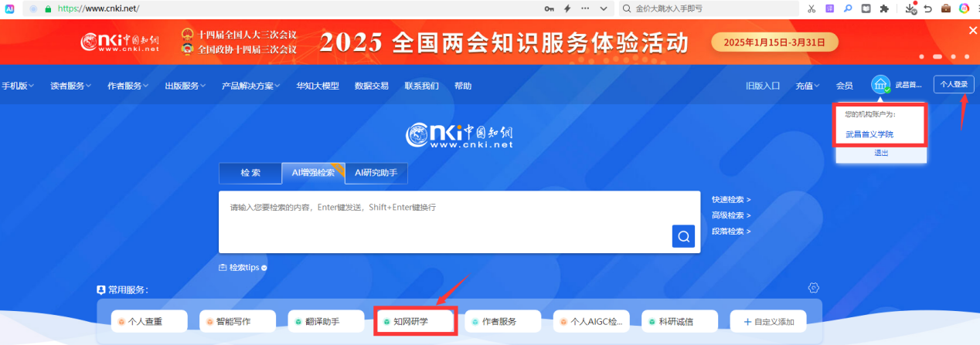Click the institution account building icon
Screen dimensions: 980x345
[880, 85]
